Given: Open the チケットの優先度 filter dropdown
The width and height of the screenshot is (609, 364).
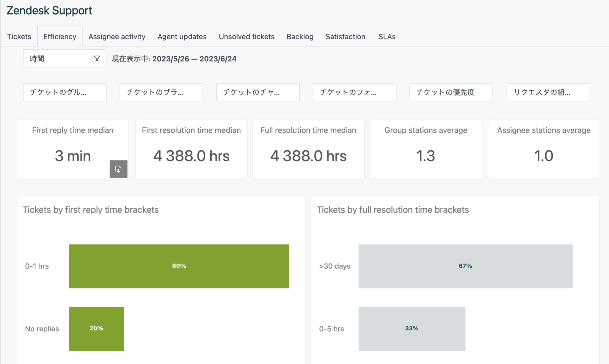Looking at the screenshot, I should pyautogui.click(x=451, y=92).
